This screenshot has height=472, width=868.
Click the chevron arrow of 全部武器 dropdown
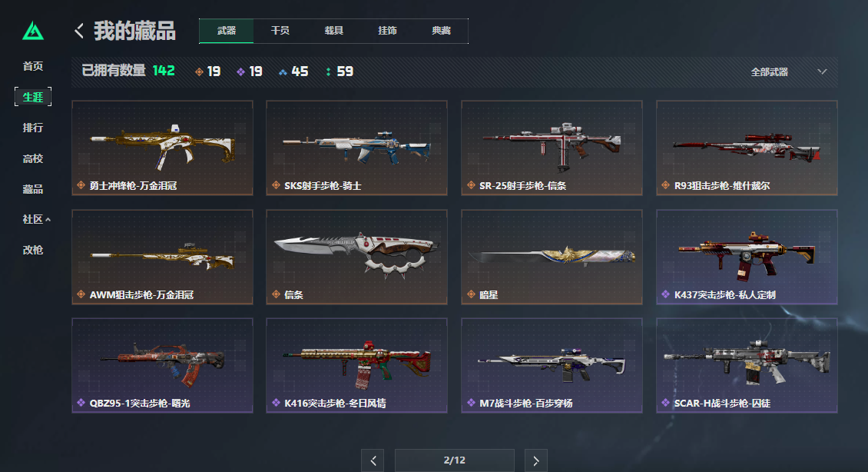[x=822, y=71]
